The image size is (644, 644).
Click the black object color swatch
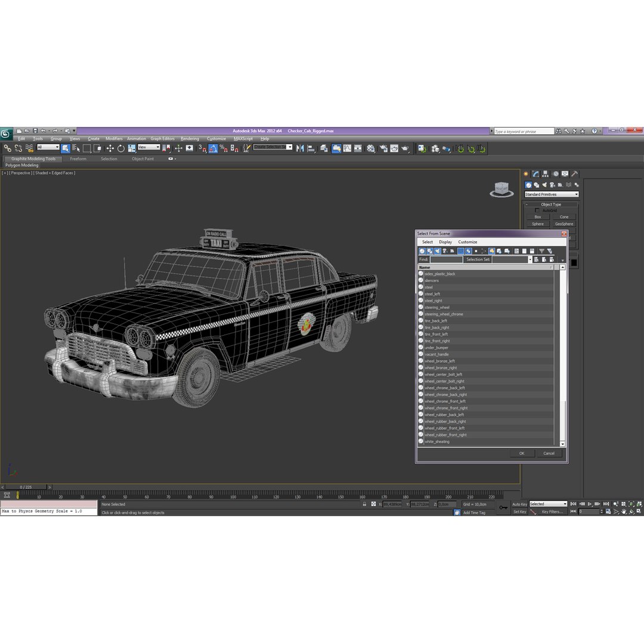(x=574, y=264)
